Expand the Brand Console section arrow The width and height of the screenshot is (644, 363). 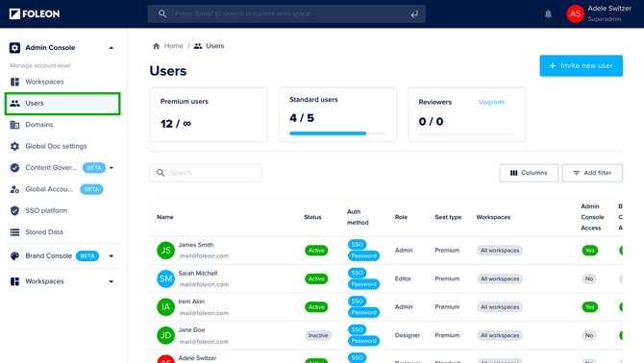[x=111, y=256]
